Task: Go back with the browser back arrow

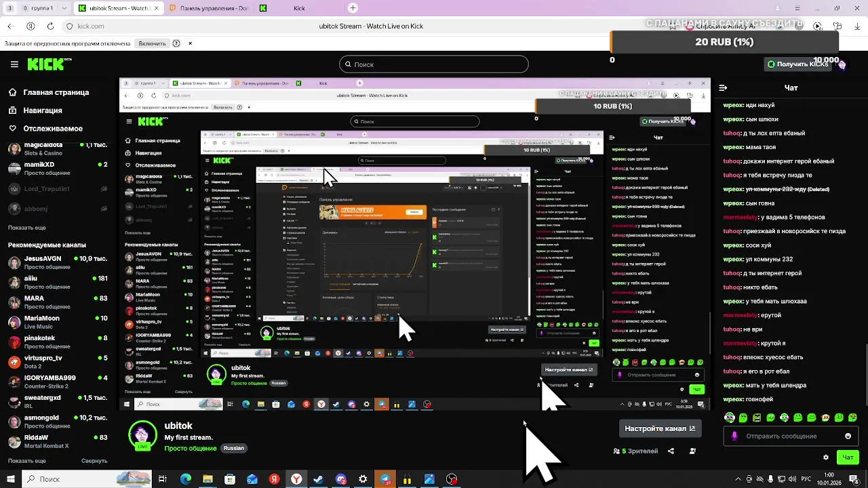Action: 10,26
